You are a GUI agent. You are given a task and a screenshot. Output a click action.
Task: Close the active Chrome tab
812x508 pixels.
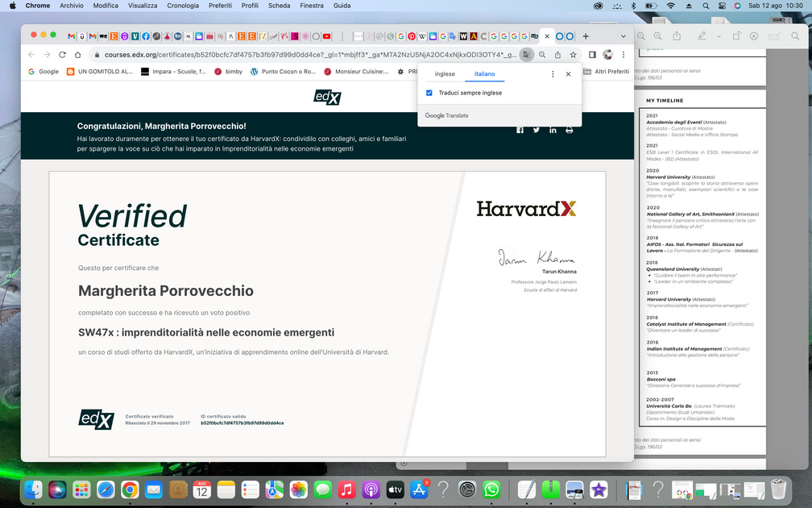[x=547, y=36]
